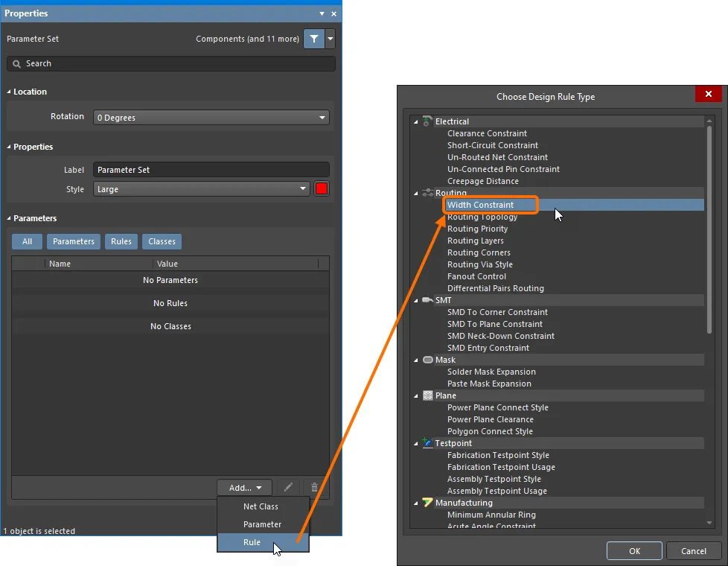
Task: Collapse the SMT tree node
Action: 416,301
